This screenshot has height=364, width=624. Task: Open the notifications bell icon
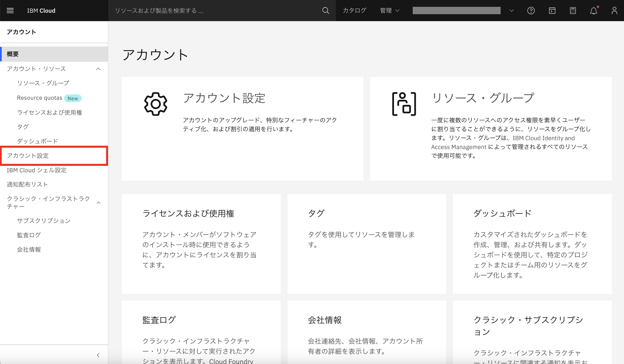point(593,10)
